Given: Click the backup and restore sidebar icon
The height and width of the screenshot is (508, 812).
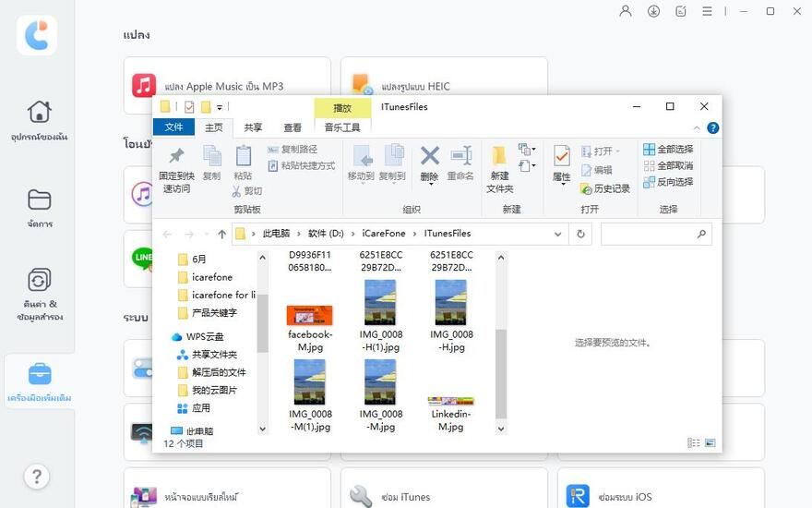Looking at the screenshot, I should tap(39, 280).
